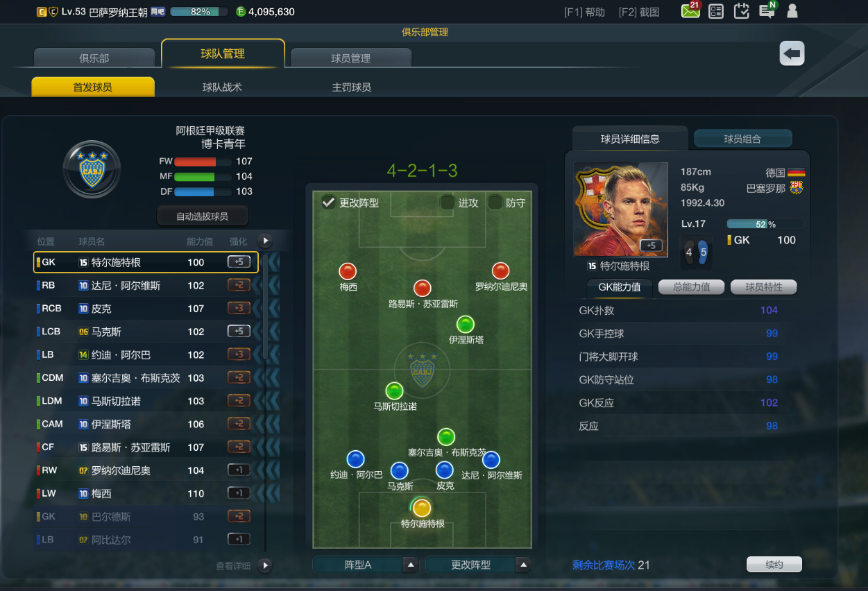Switch to the 球员管理 tab
Screen dimensions: 868x591
pyautogui.click(x=351, y=58)
